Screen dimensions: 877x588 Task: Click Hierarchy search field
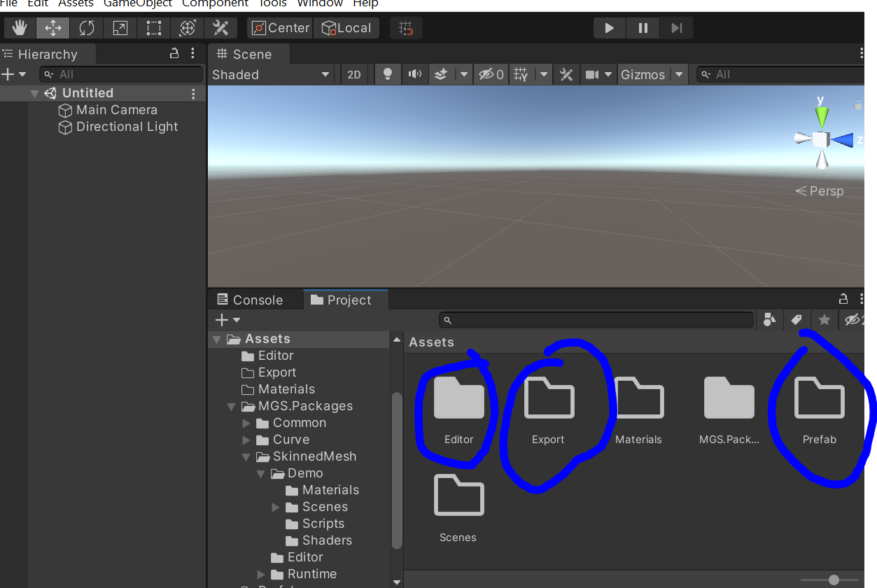coord(121,74)
